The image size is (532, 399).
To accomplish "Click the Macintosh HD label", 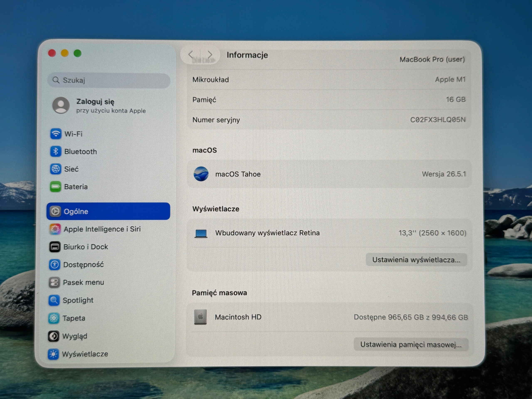I will [x=238, y=317].
